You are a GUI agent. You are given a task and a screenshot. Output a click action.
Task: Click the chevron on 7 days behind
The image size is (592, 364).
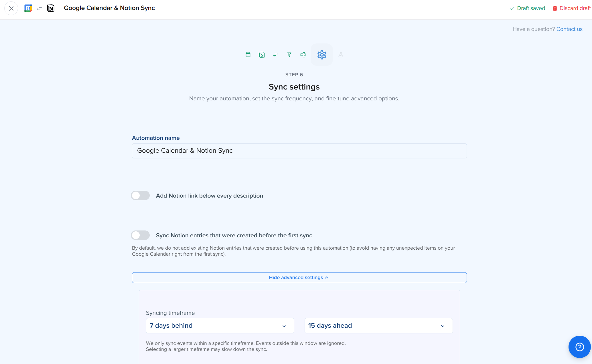(284, 326)
